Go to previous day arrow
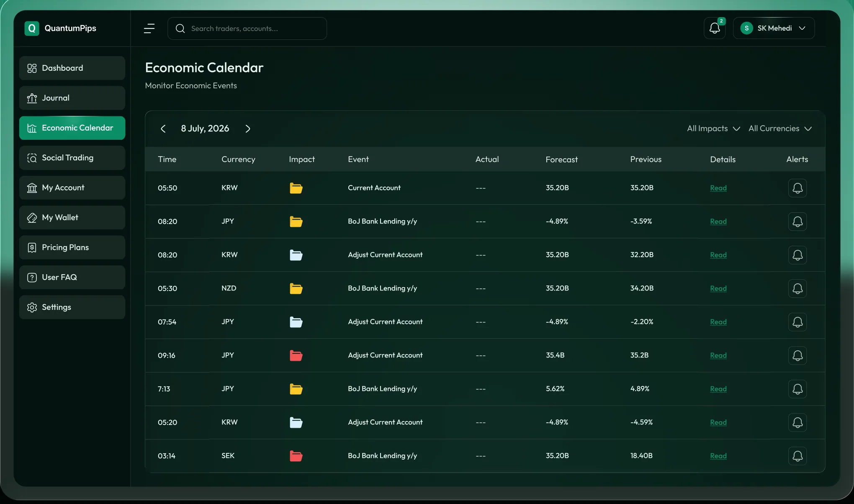Image resolution: width=854 pixels, height=504 pixels. pos(163,129)
